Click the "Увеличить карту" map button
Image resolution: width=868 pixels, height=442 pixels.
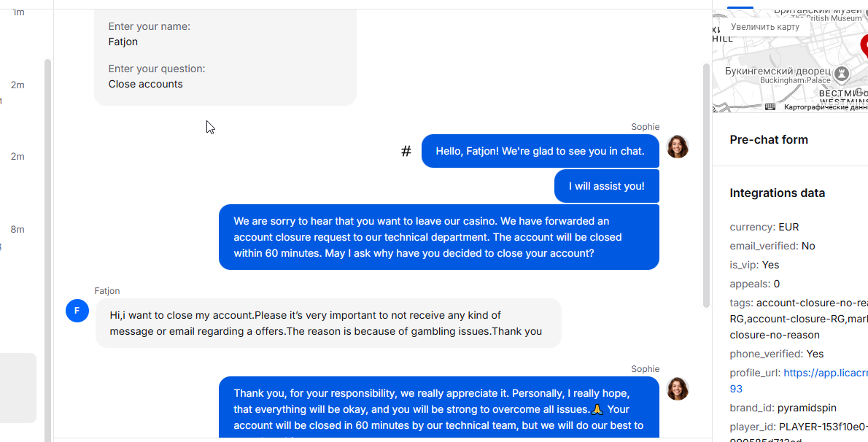(765, 27)
